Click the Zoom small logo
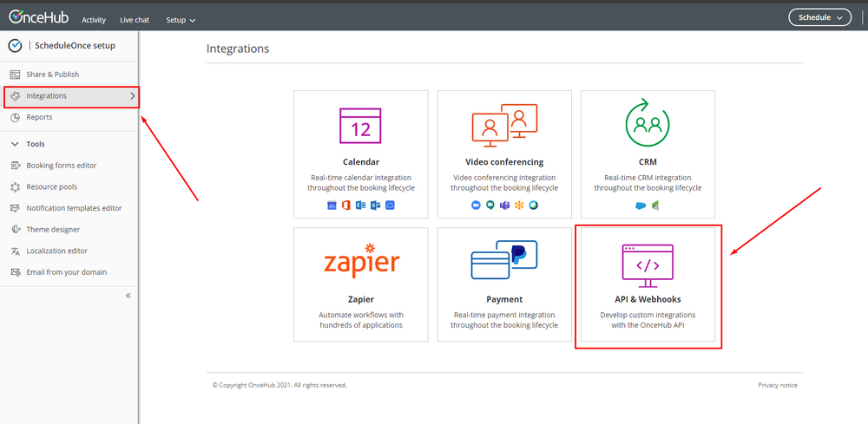868x424 pixels. 476,205
